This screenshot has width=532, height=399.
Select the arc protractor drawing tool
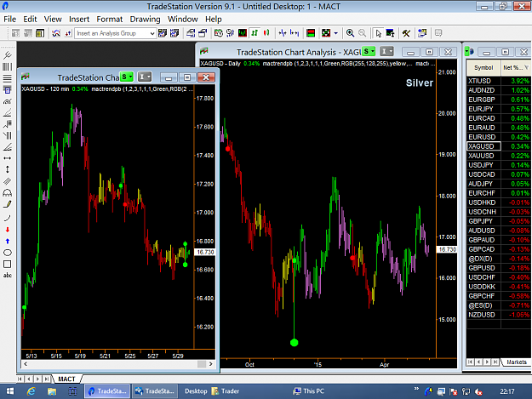click(7, 192)
